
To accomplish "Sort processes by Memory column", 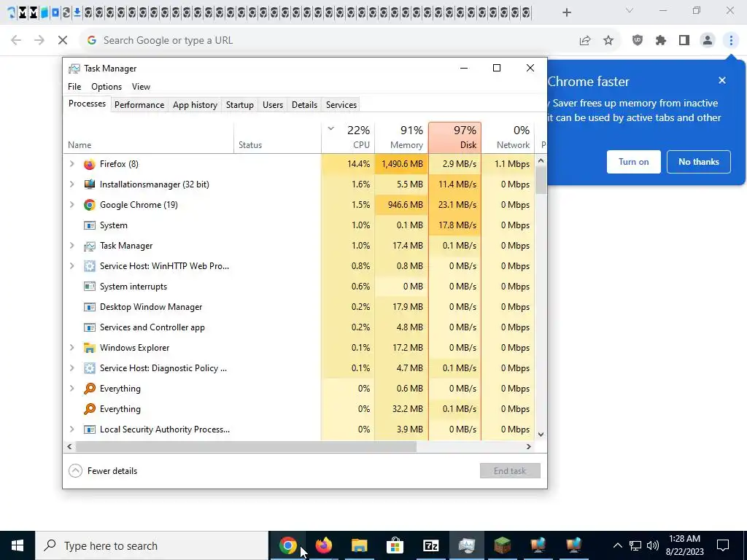I will 402,138.
